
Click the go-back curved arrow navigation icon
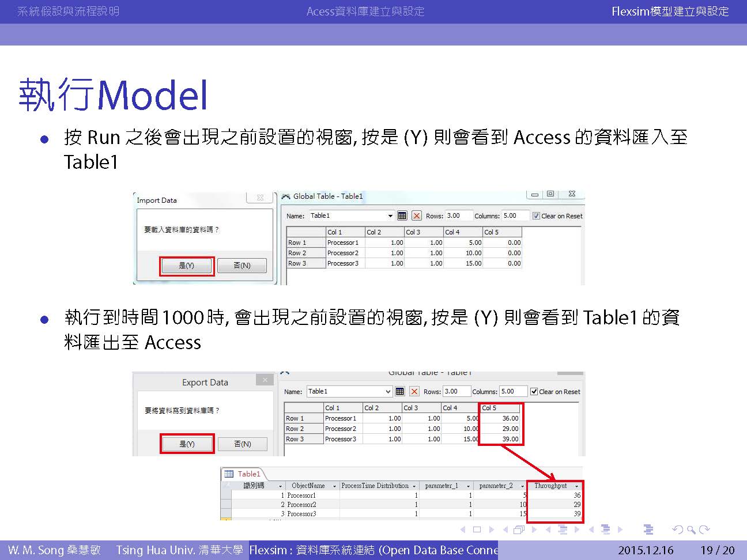[x=677, y=529]
